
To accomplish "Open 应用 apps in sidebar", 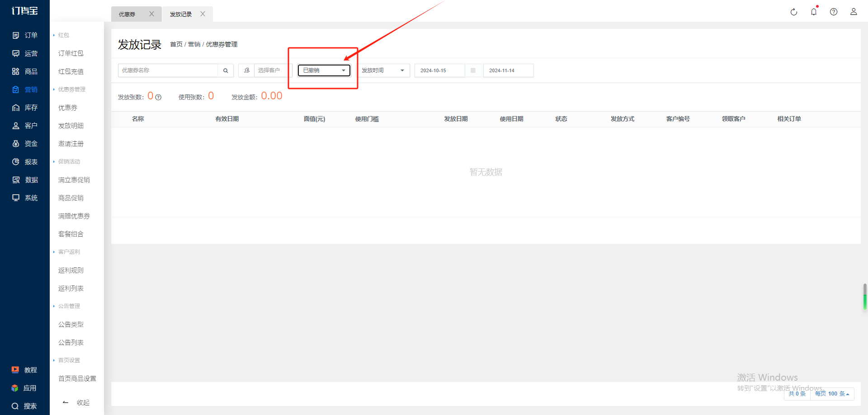I will pyautogui.click(x=25, y=388).
